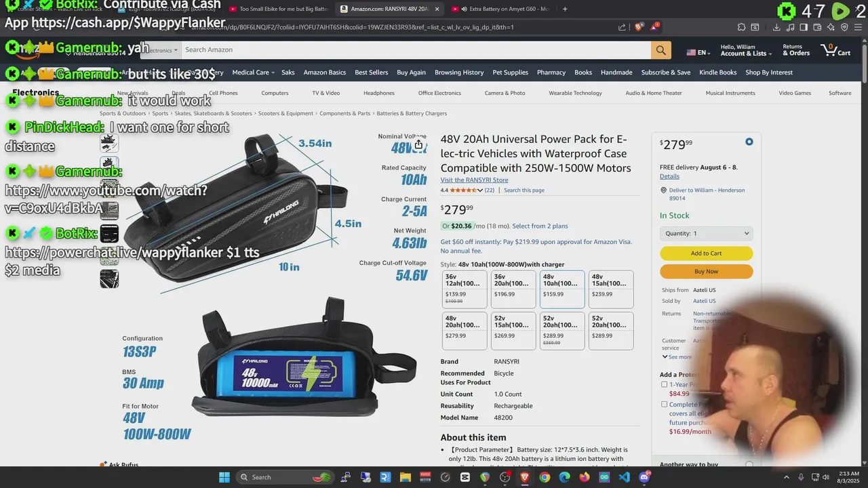Open Brave Wallet icon
Screen dimensions: 868x488
(817, 27)
